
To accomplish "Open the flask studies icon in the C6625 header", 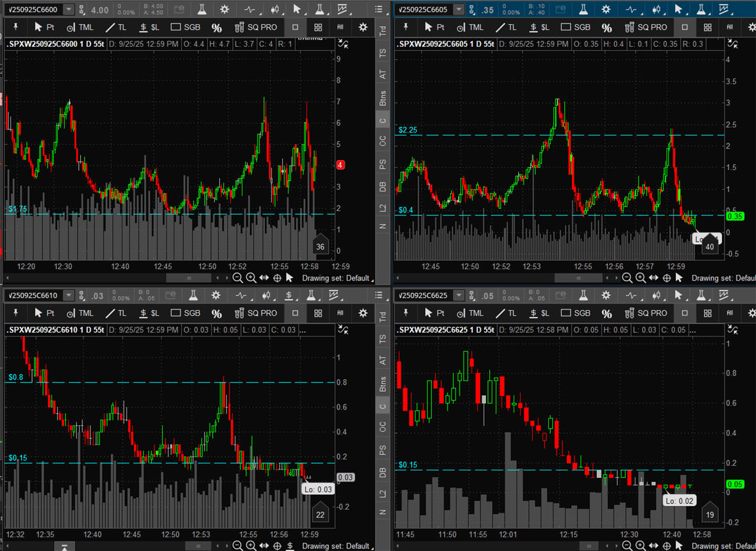I will [x=583, y=295].
